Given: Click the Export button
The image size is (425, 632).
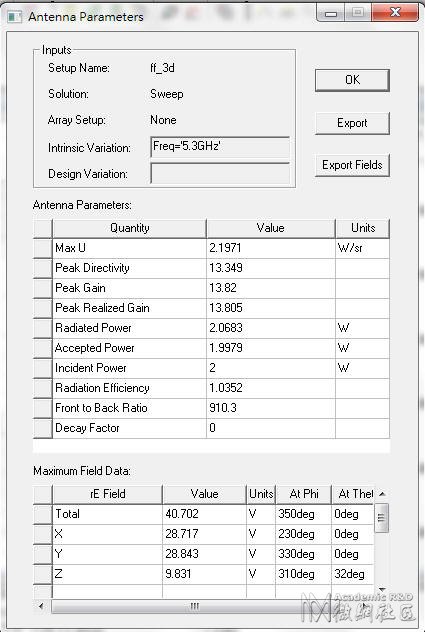Looking at the screenshot, I should coord(352,123).
